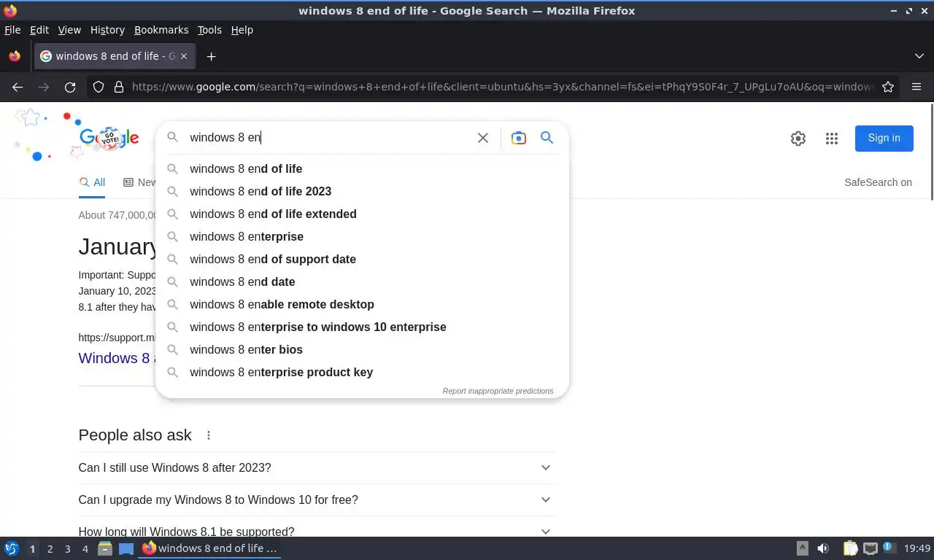Clear the search box with the X icon

coord(482,138)
